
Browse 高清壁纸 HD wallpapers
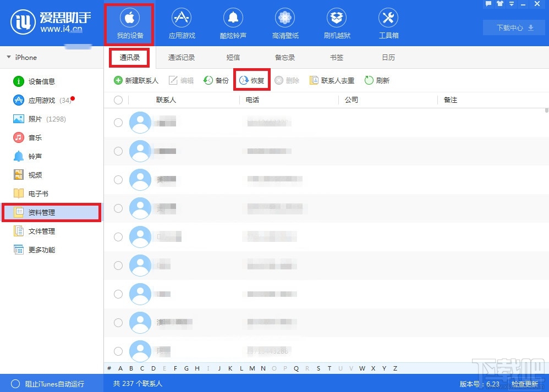tap(284, 23)
